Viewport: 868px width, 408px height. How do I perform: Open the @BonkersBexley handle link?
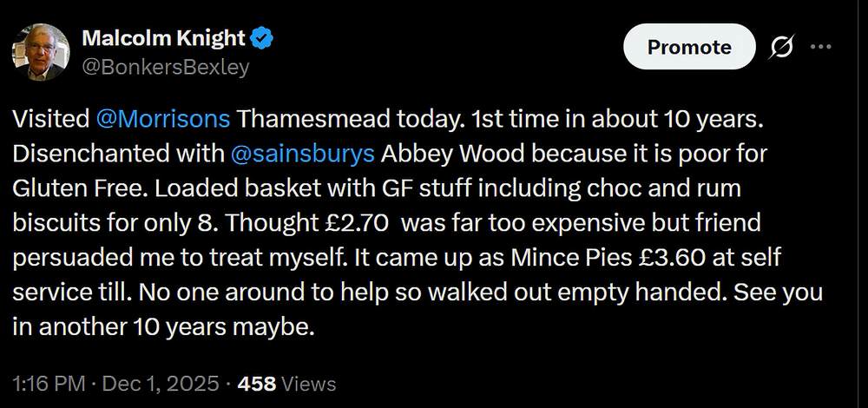(x=165, y=66)
